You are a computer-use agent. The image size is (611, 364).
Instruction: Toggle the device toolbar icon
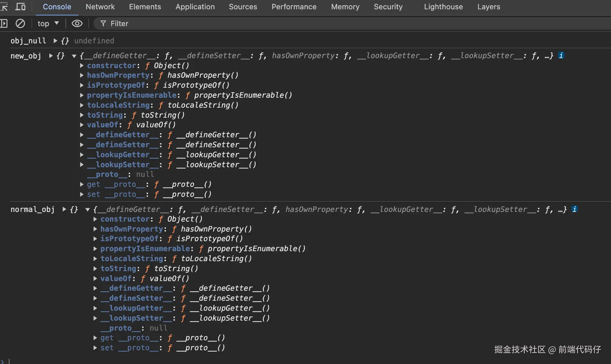(x=21, y=7)
